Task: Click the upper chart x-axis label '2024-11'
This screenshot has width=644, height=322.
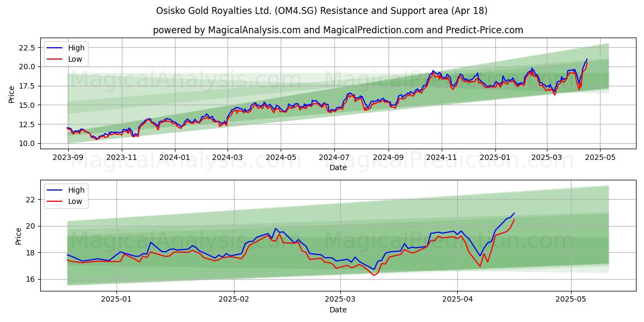Action: tap(442, 158)
